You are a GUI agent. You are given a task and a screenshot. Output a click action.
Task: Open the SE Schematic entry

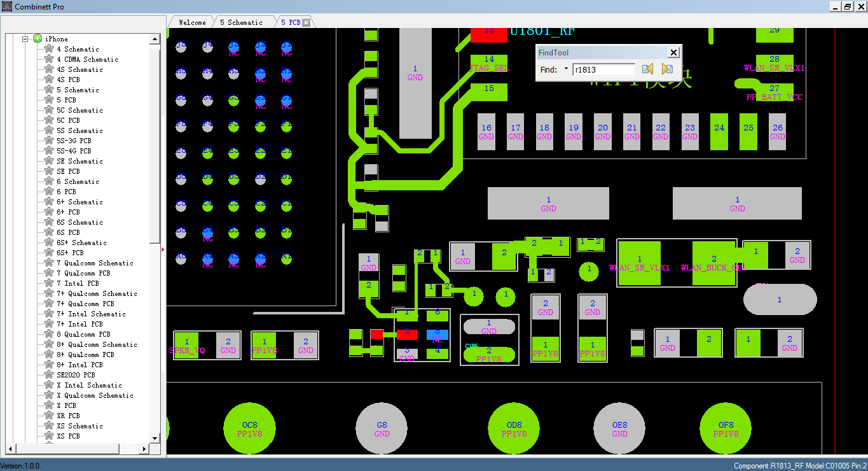point(79,161)
